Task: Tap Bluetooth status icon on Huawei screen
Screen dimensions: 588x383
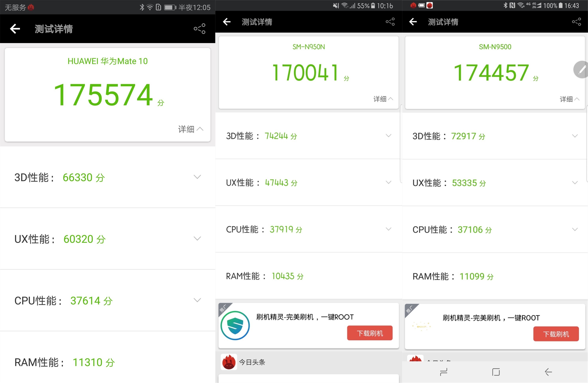Action: (142, 8)
